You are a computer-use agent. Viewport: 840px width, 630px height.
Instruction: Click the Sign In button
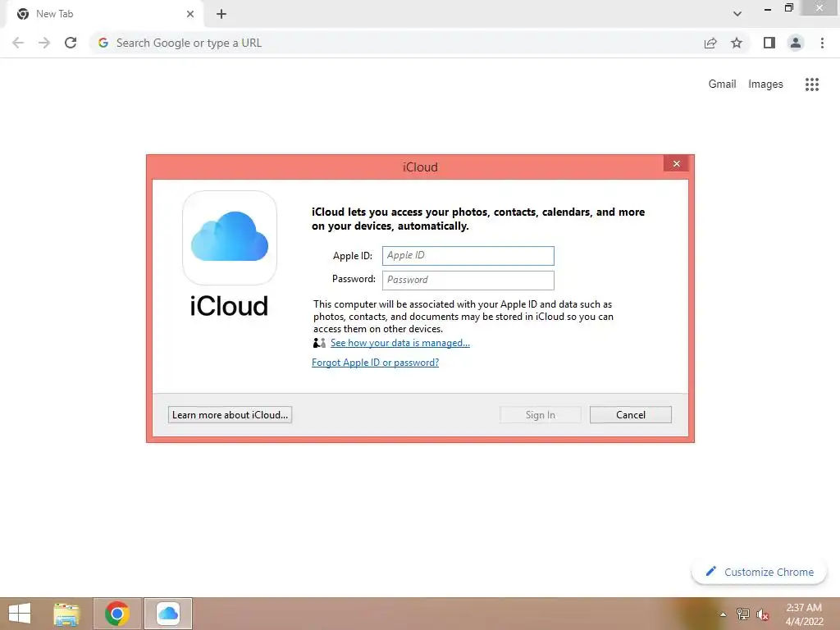pos(540,414)
